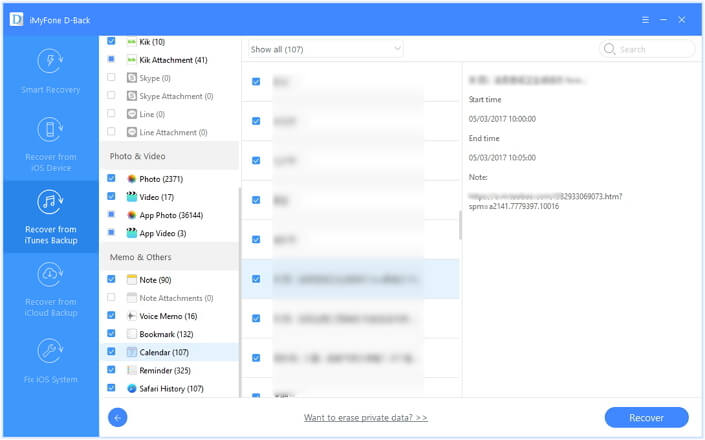The height and width of the screenshot is (440, 705).
Task: Click start time value 05/03/2017 10:00:00
Action: coord(502,119)
